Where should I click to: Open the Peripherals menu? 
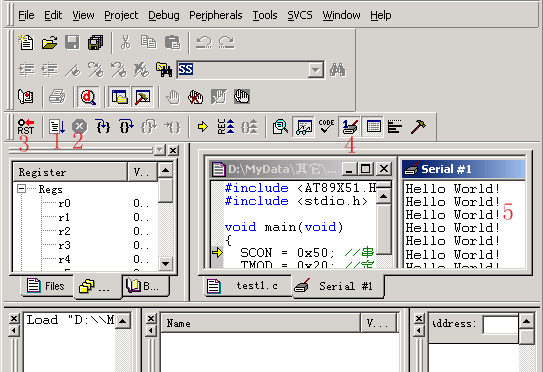click(x=215, y=15)
